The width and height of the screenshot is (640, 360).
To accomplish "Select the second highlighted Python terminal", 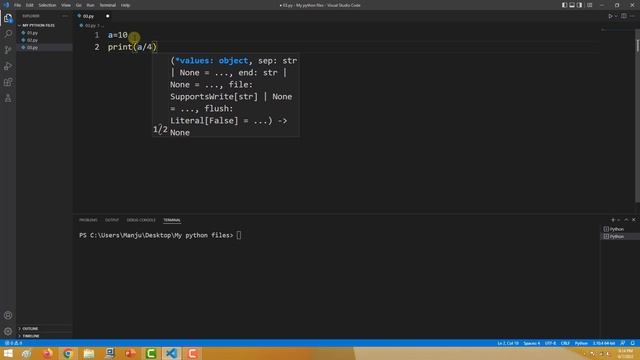I will click(619, 236).
